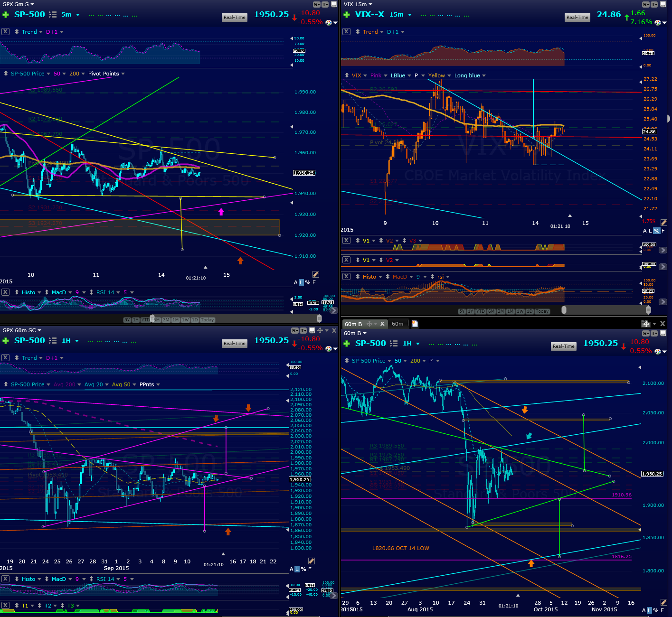Grab right zoom slider handle under VIX chart
Screen dimensions: 672x617
[x=648, y=310]
